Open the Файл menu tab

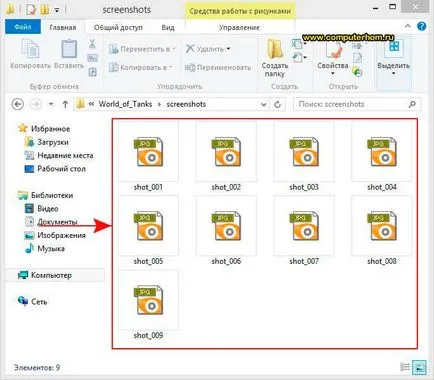tap(23, 27)
